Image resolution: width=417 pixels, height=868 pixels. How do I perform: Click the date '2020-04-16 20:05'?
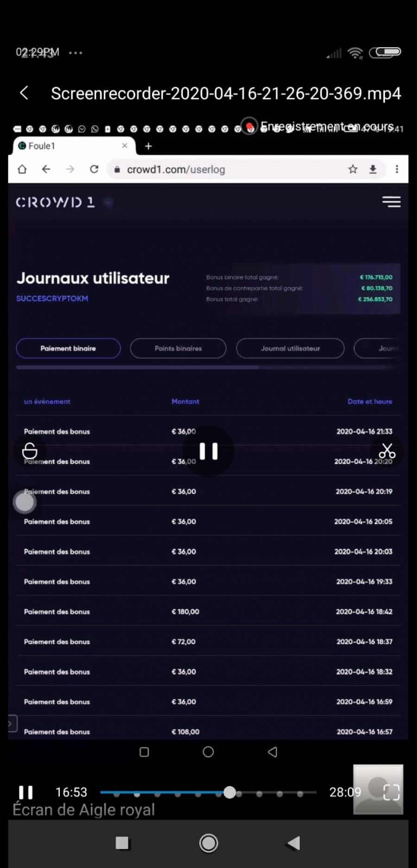tap(363, 522)
